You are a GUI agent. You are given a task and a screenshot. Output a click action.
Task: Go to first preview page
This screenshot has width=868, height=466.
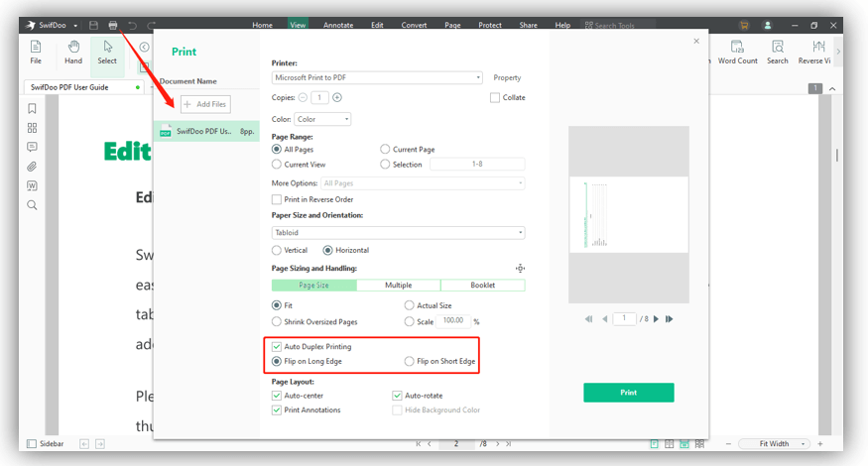tap(588, 319)
